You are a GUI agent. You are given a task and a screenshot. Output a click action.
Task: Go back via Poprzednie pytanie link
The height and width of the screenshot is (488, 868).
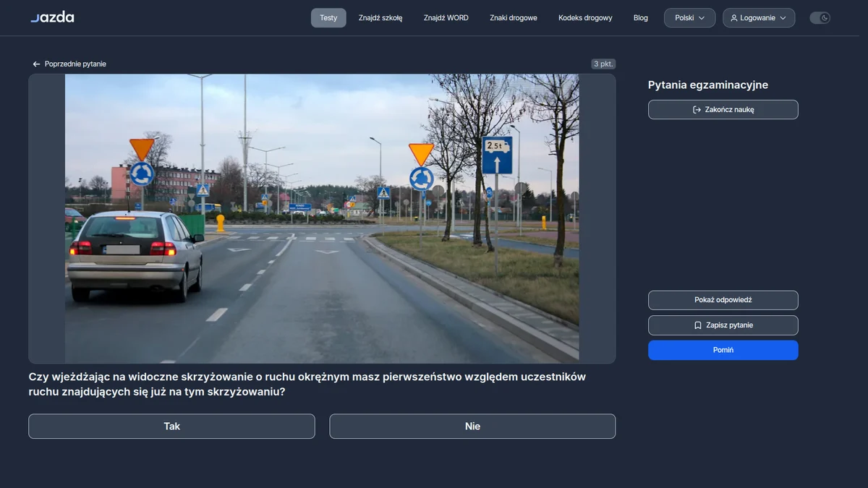pos(69,64)
